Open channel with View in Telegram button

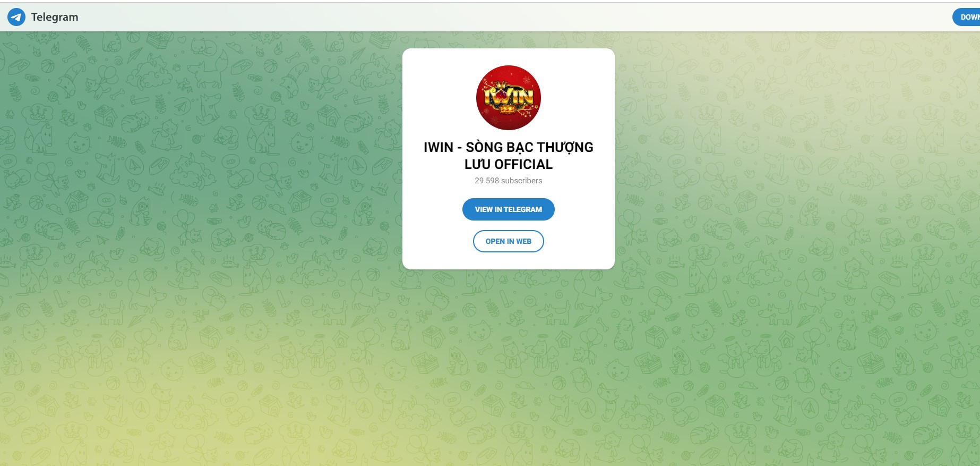coord(509,209)
